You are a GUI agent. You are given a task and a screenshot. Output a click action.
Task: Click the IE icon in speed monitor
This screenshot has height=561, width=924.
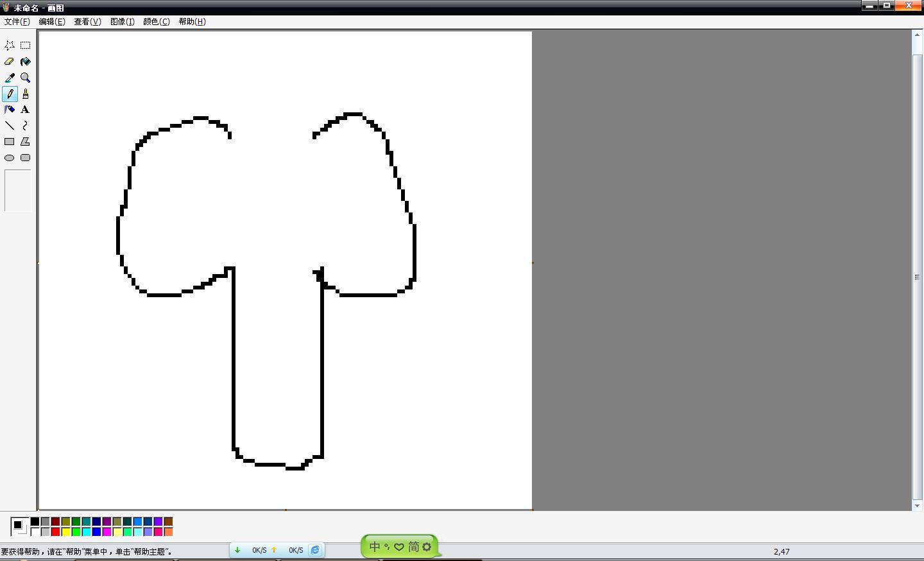(315, 550)
